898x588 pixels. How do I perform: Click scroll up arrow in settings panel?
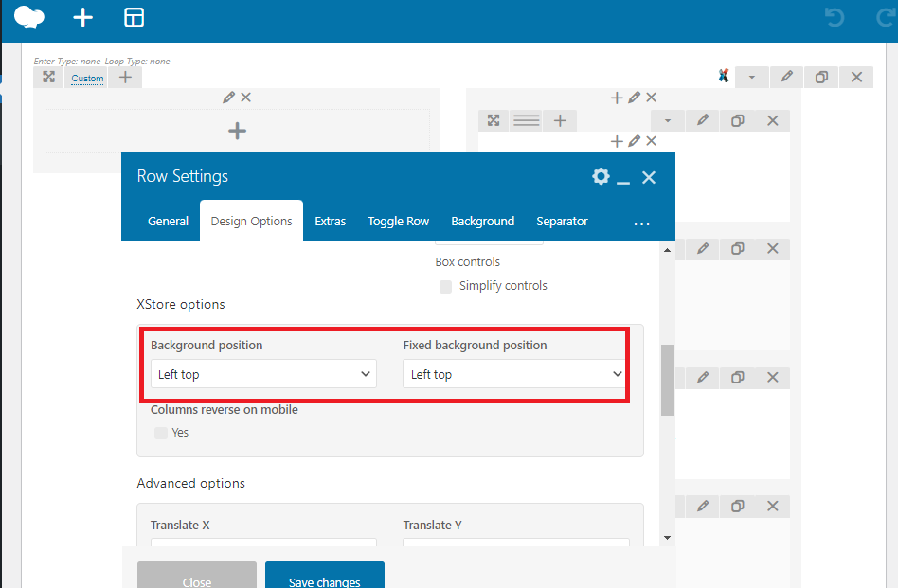[667, 250]
